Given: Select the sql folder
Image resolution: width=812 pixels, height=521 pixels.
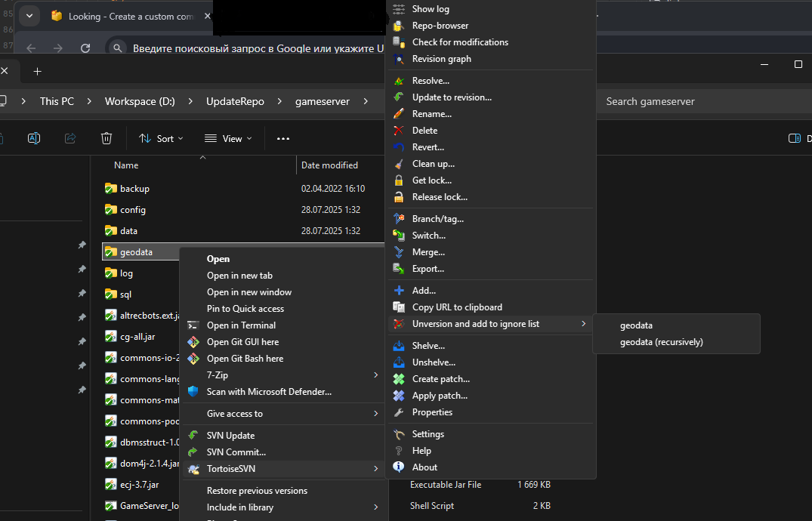Looking at the screenshot, I should (x=126, y=294).
